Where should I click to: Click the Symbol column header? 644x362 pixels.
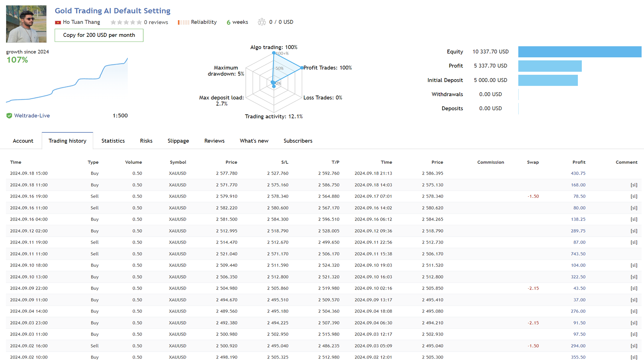click(178, 162)
